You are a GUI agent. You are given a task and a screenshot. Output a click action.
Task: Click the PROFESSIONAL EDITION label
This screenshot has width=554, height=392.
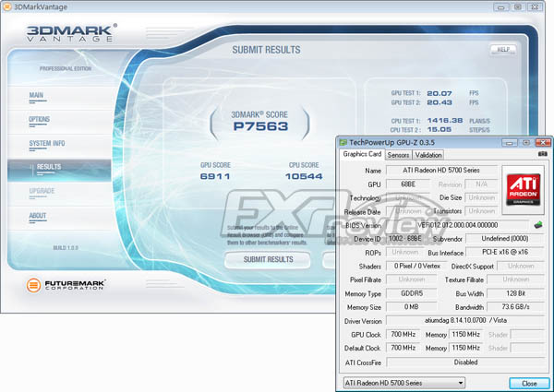tap(66, 68)
